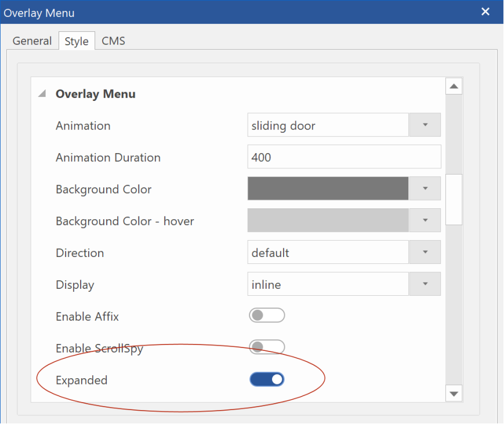This screenshot has height=424, width=504.
Task: Open the Background Color dropdown arrow
Action: 425,189
